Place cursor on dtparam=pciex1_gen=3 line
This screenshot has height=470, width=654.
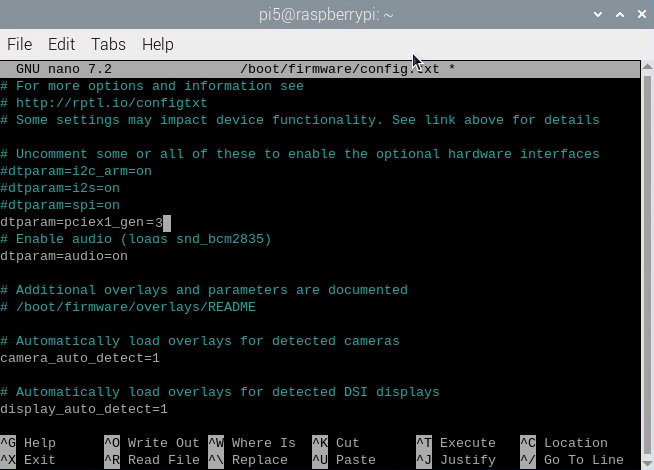pyautogui.click(x=81, y=222)
